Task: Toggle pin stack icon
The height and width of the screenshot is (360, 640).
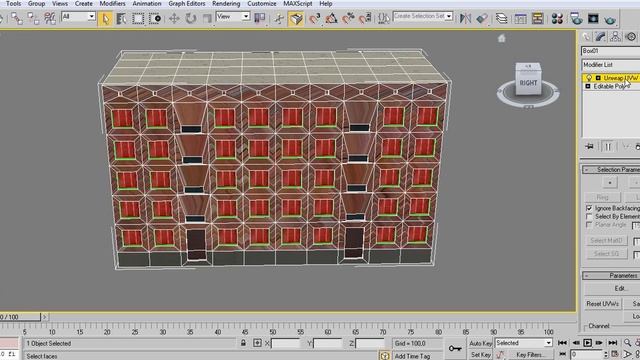Action: (589, 146)
